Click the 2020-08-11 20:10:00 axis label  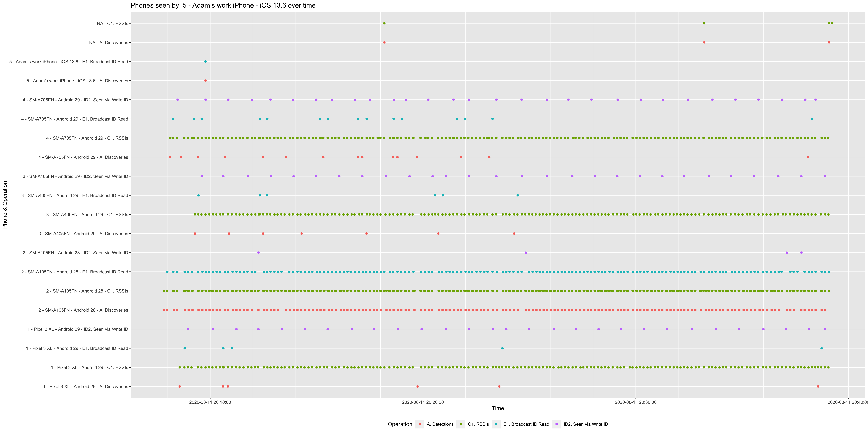pyautogui.click(x=210, y=402)
